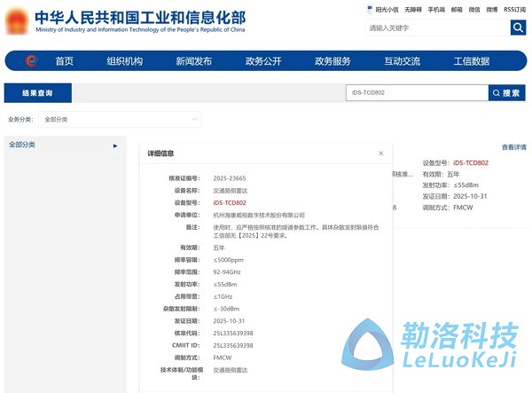The height and width of the screenshot is (393, 532).
Task: Focus the iDS-TCD802 query input field
Action: pos(416,92)
